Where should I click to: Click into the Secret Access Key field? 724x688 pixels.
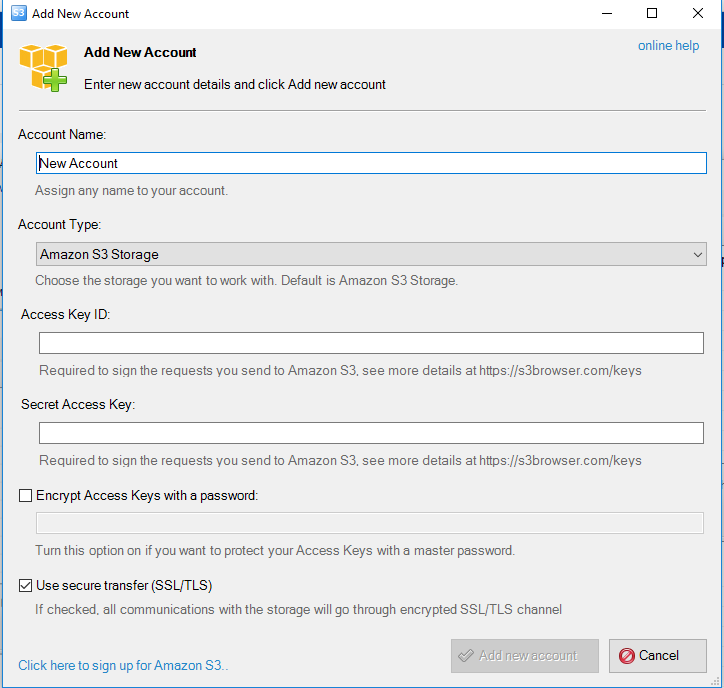(x=371, y=433)
